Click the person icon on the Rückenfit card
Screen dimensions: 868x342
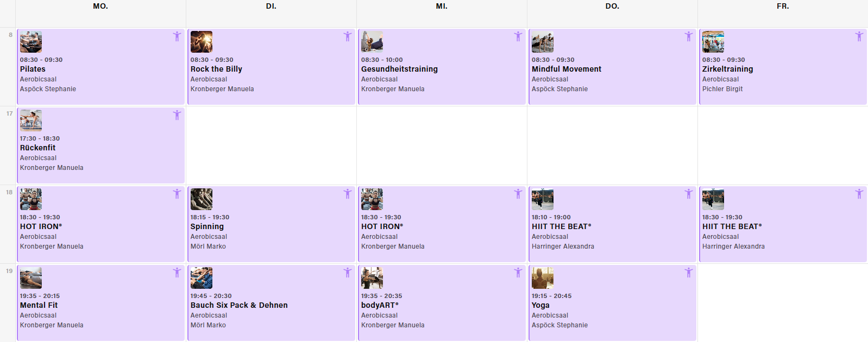(177, 115)
